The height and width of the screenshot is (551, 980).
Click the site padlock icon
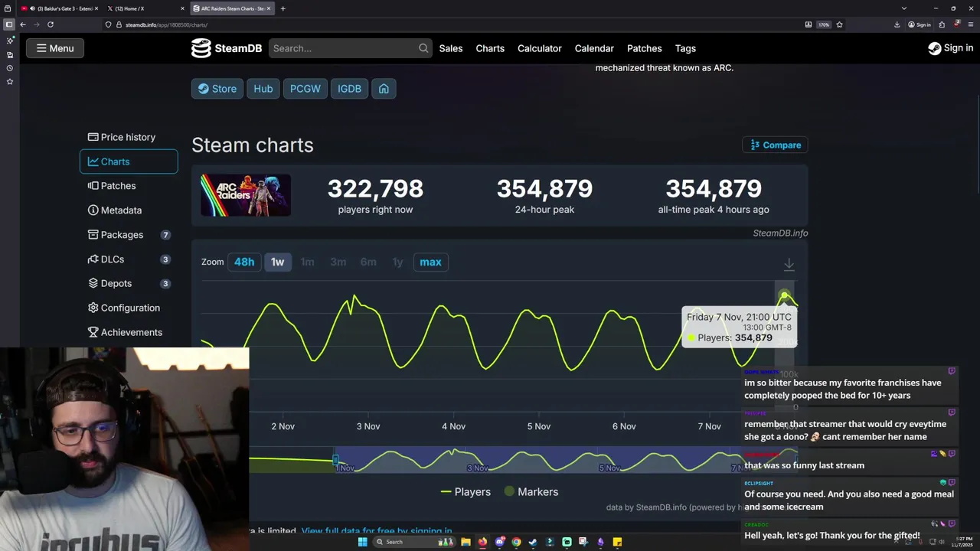119,24
